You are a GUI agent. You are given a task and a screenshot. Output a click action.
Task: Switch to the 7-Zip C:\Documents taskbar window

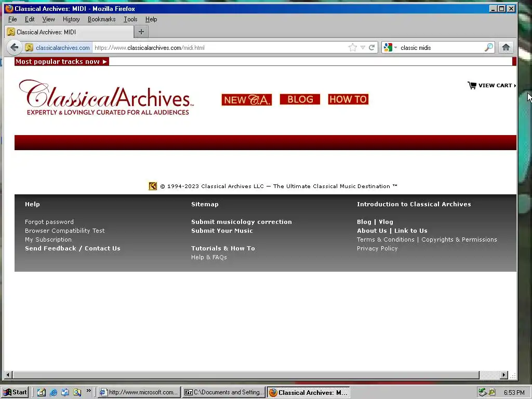click(224, 392)
